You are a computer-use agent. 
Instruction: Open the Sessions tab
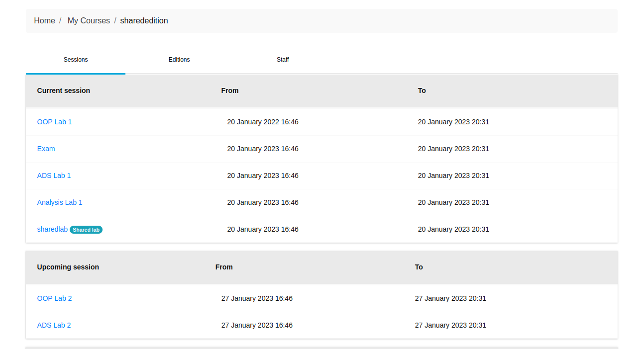[x=76, y=60]
